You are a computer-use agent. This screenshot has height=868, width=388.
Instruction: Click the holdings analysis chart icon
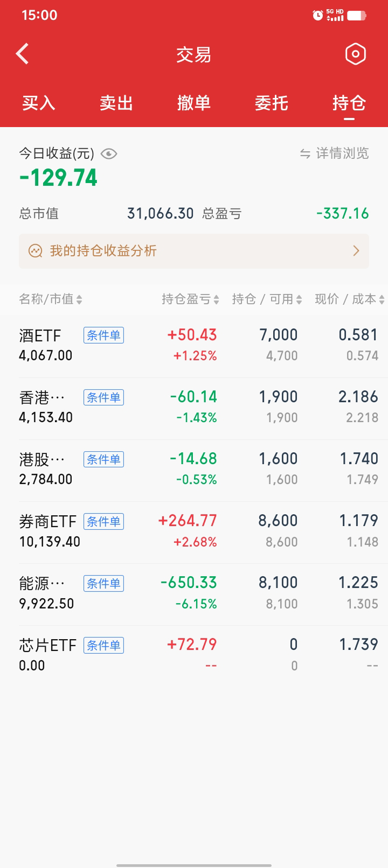[36, 251]
